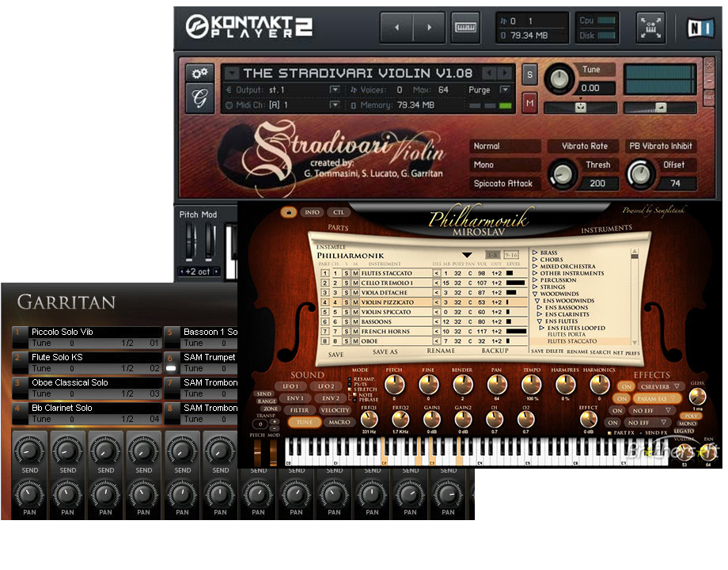The width and height of the screenshot is (728, 570).
Task: Mute the Cello Tremolo 1 part
Action: point(355,283)
